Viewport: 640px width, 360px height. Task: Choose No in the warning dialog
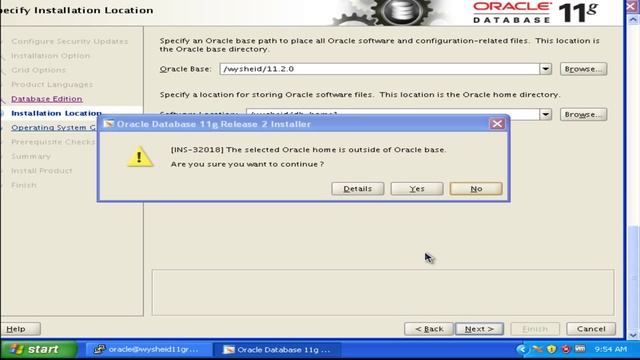click(x=476, y=189)
